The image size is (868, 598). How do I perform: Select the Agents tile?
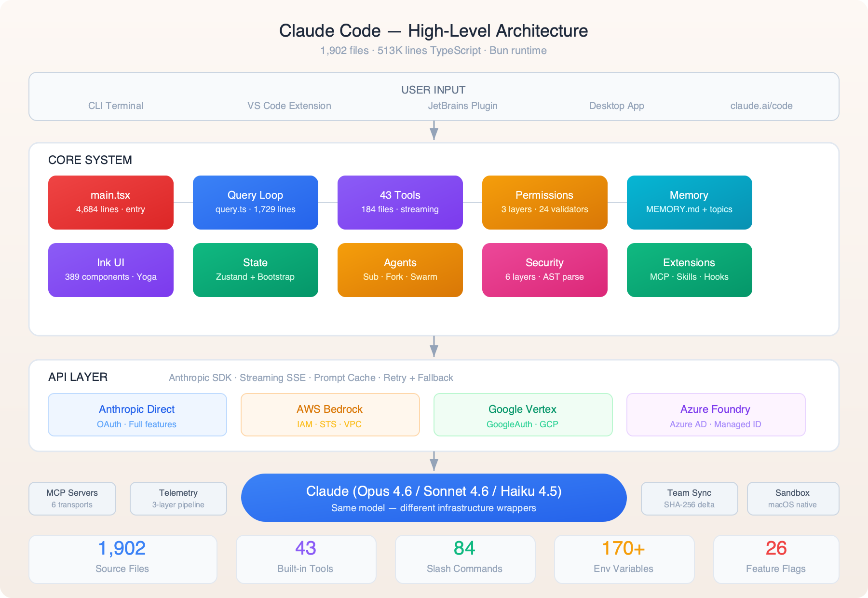click(x=400, y=270)
